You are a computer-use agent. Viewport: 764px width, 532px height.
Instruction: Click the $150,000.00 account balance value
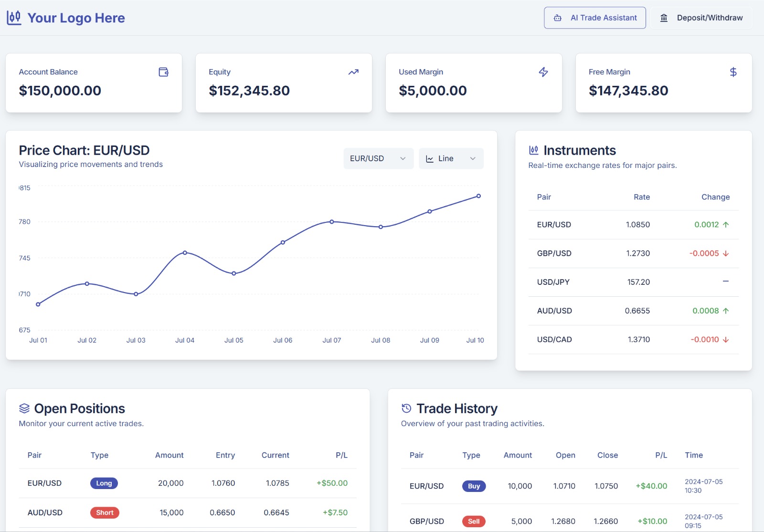(60, 91)
